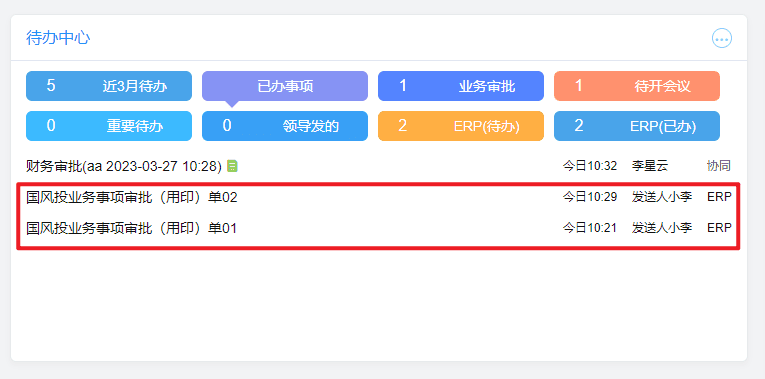Click the ERP label on 单02 row
This screenshot has width=765, height=379.
[x=720, y=197]
